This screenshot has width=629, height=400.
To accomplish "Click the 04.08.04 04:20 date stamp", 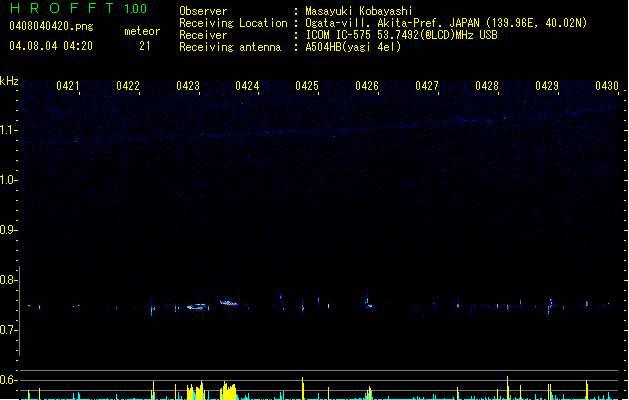I will click(x=50, y=46).
